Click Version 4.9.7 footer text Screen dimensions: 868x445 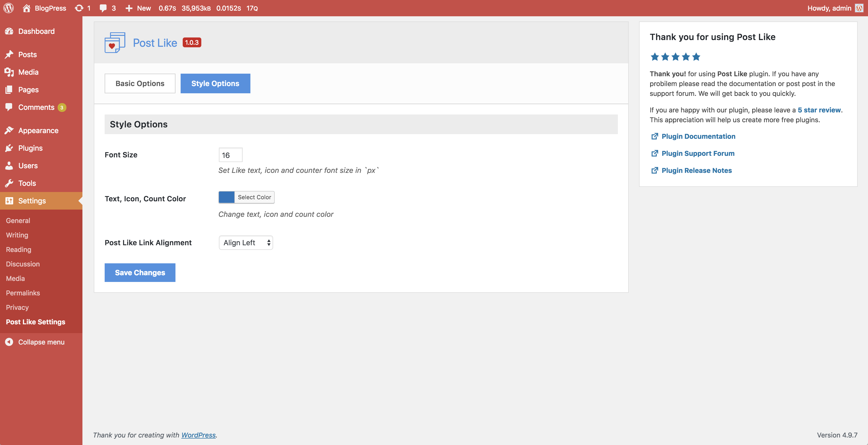(837, 435)
